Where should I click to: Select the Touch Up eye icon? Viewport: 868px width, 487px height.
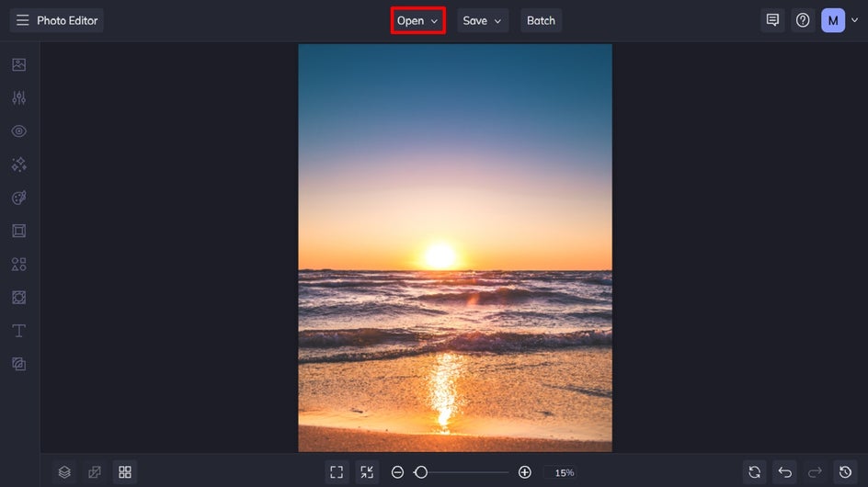pos(18,131)
